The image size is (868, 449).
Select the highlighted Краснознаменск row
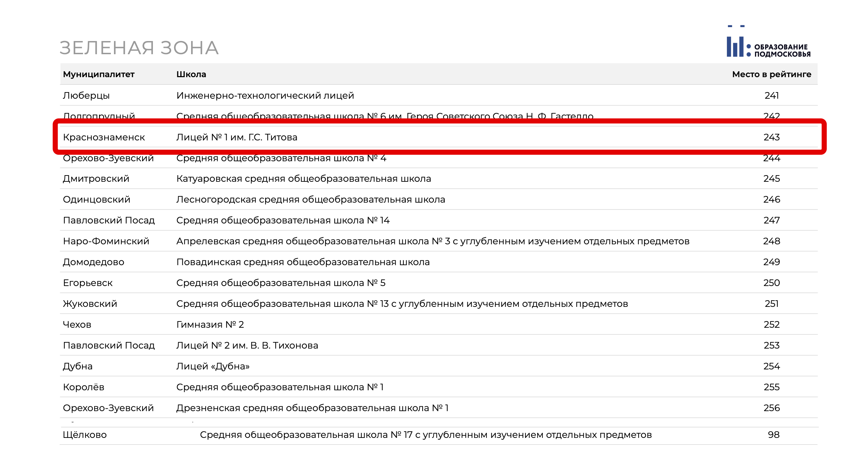pos(439,137)
